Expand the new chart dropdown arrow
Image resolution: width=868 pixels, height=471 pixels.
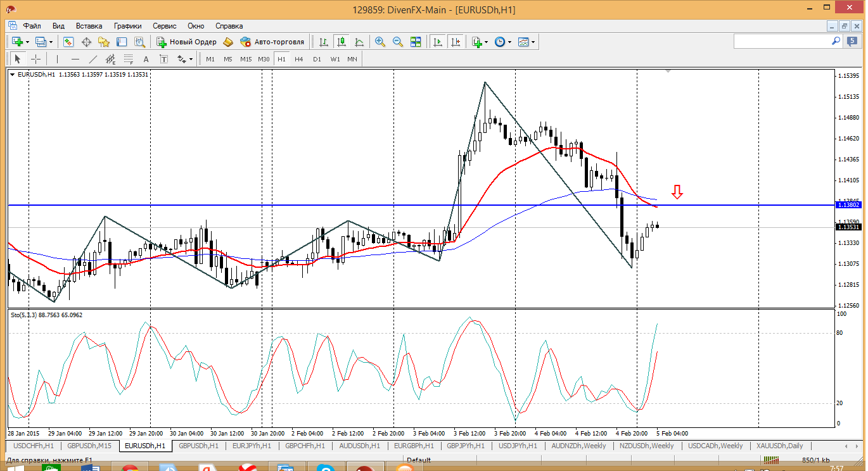[x=27, y=42]
